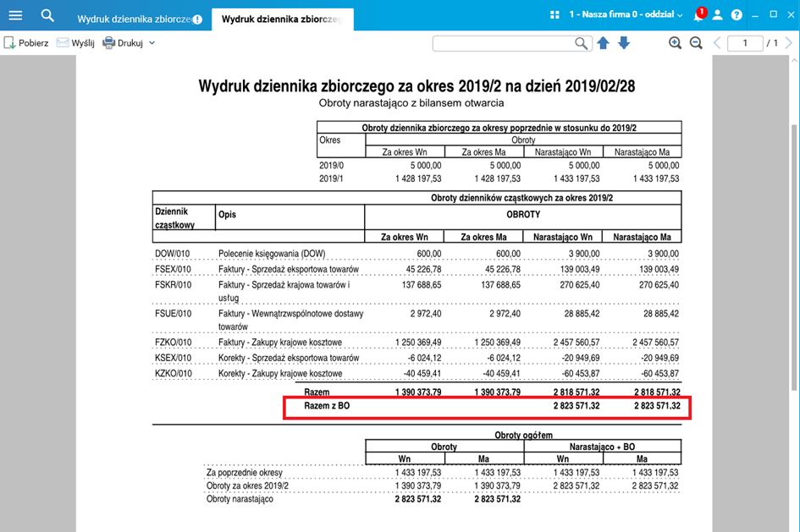800x532 pixels.
Task: Click the scrollbar up arrow
Action: tap(794, 60)
